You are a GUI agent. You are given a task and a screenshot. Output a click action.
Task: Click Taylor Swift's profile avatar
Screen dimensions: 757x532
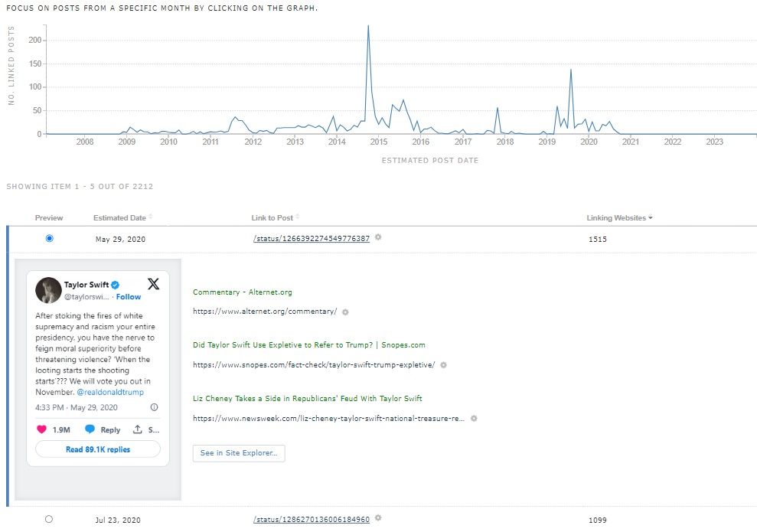48,290
